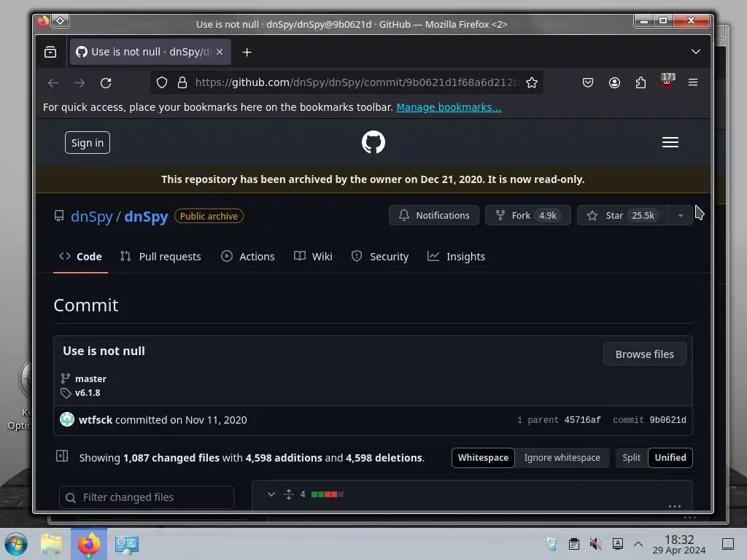Image resolution: width=747 pixels, height=560 pixels.
Task: Open the Pocket save icon
Action: point(588,82)
